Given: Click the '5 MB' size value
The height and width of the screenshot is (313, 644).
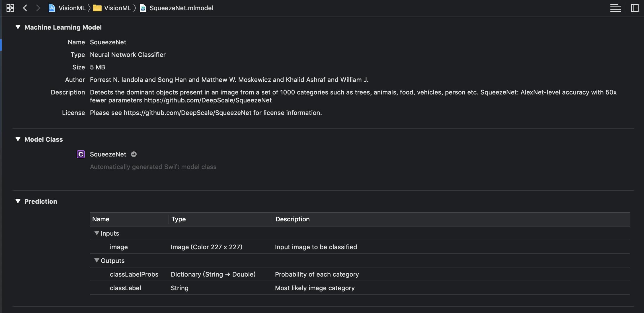Looking at the screenshot, I should [x=98, y=67].
